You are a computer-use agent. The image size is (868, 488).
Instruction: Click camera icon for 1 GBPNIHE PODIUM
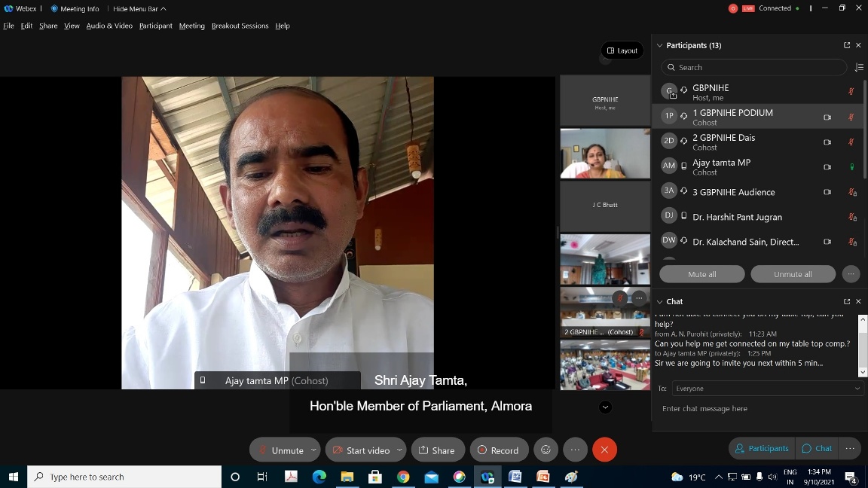click(x=827, y=117)
